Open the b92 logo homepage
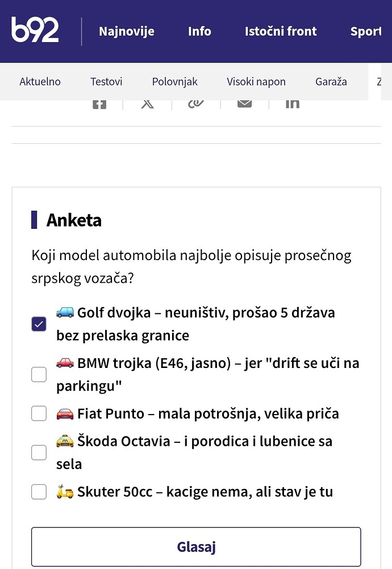Viewport: 392px width, 569px height. [x=35, y=30]
